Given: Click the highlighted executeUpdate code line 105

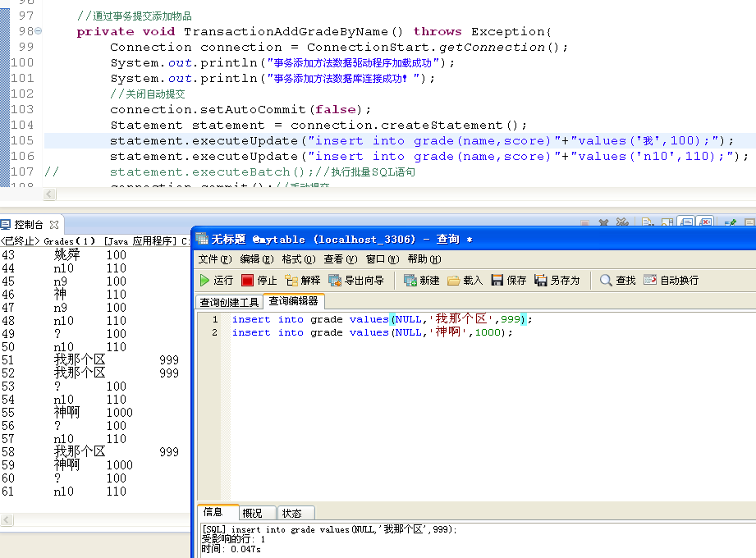Looking at the screenshot, I should tap(422, 140).
